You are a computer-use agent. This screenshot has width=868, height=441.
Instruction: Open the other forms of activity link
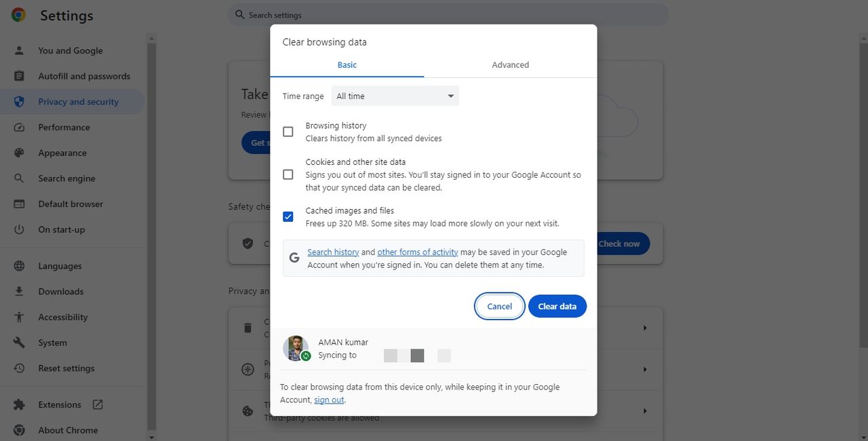(418, 252)
